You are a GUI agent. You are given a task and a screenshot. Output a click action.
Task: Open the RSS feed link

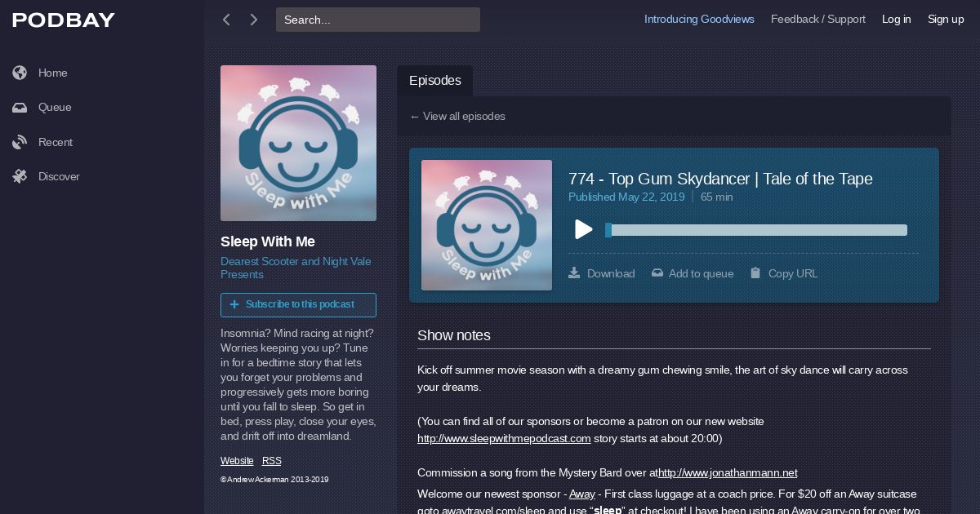pyautogui.click(x=272, y=461)
